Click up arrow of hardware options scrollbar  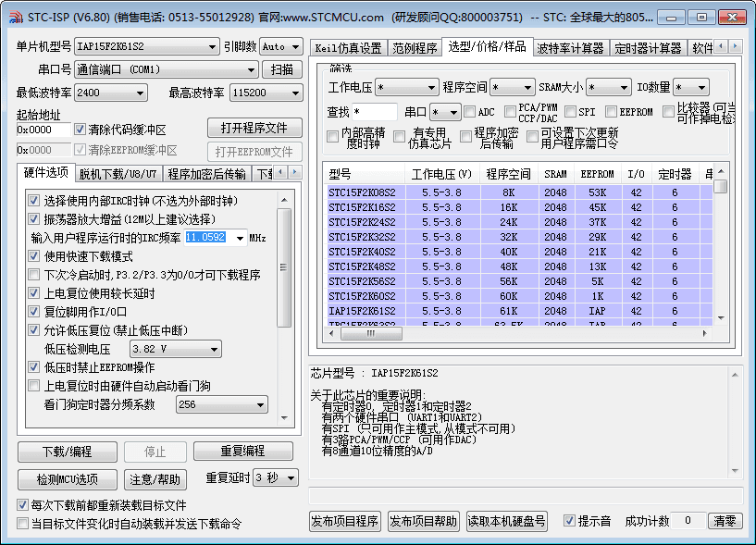point(284,200)
